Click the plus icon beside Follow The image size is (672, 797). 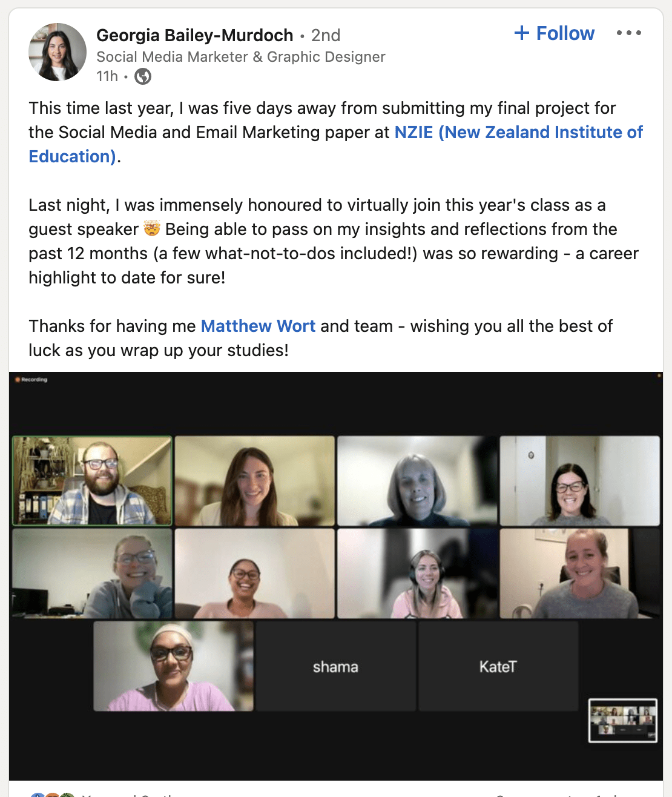pos(521,33)
